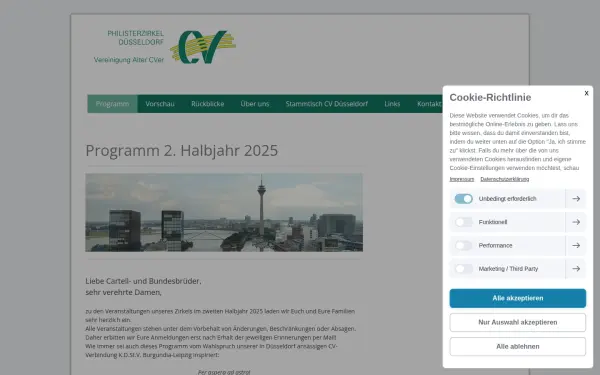Enable the Performance cookies switch
600x375 pixels.
pos(463,245)
